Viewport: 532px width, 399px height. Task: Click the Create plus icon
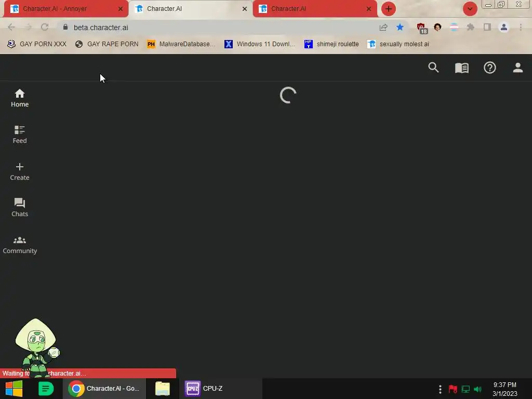pyautogui.click(x=20, y=167)
